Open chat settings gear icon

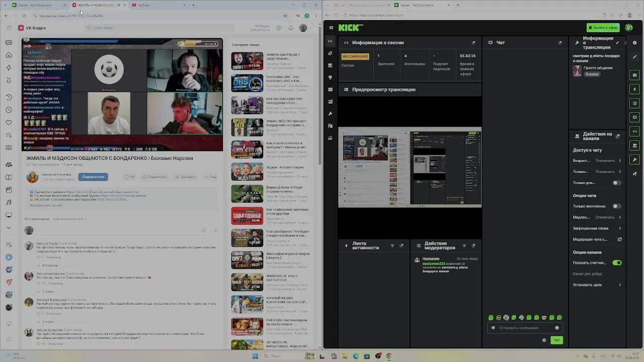[544, 340]
